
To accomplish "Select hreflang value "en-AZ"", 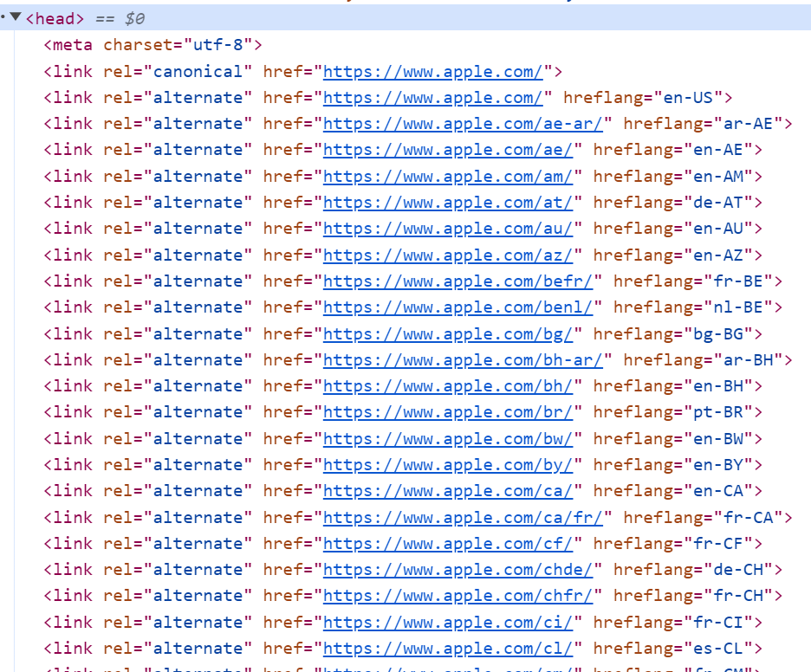I will tap(718, 255).
